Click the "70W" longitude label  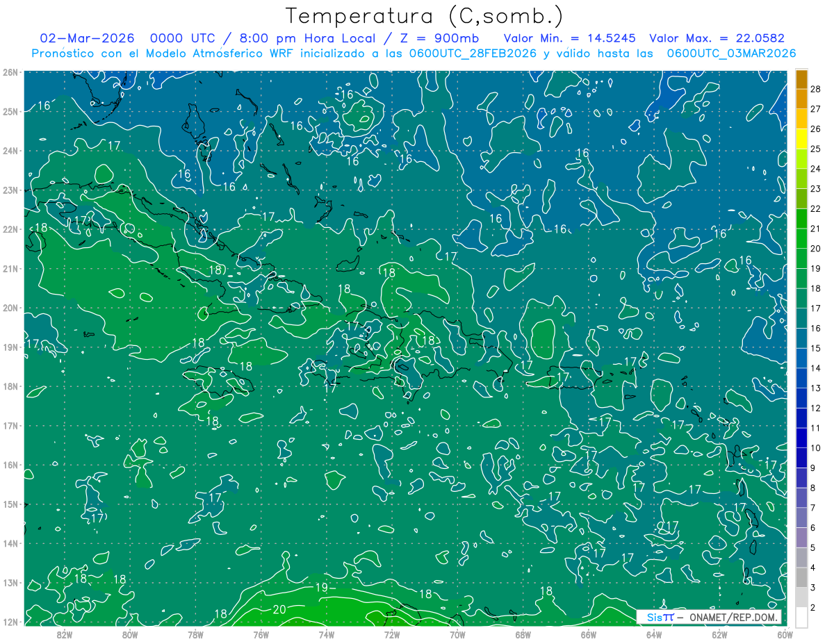[457, 634]
